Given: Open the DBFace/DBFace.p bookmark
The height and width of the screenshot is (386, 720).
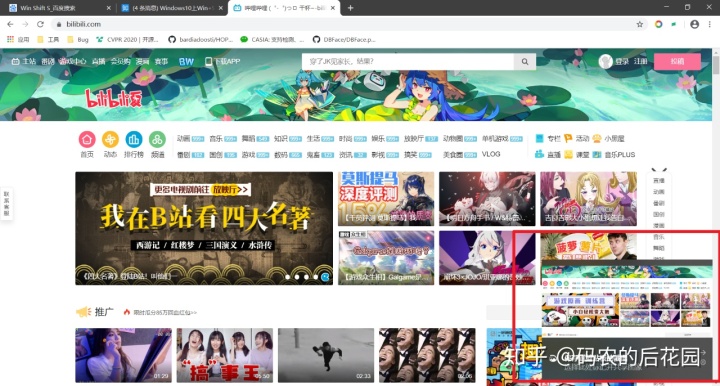Looking at the screenshot, I should click(344, 39).
